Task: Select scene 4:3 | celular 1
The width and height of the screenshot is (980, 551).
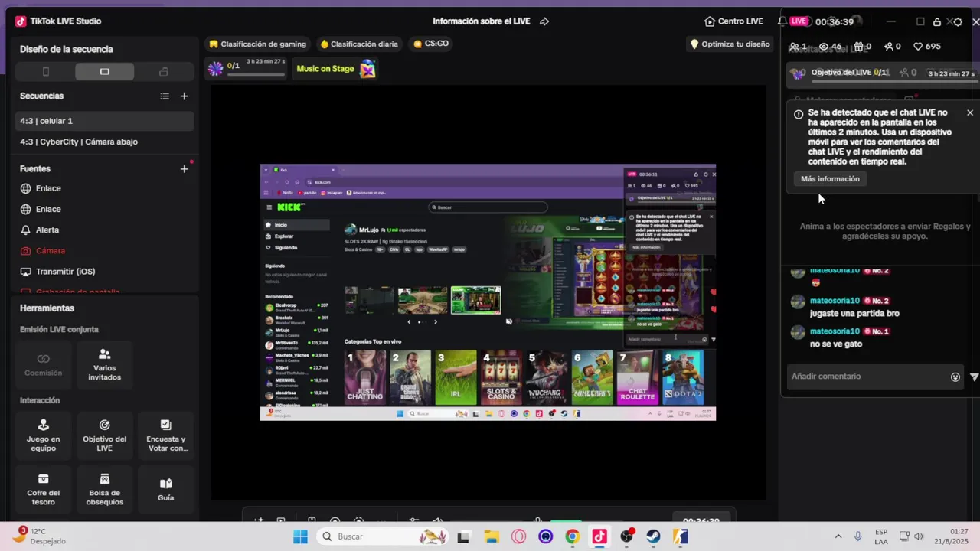Action: coord(105,121)
